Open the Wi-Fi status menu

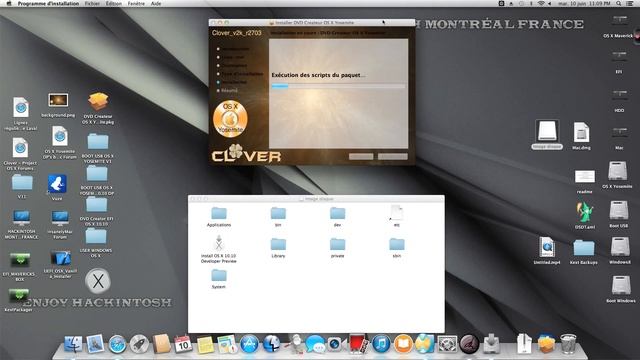pos(541,3)
